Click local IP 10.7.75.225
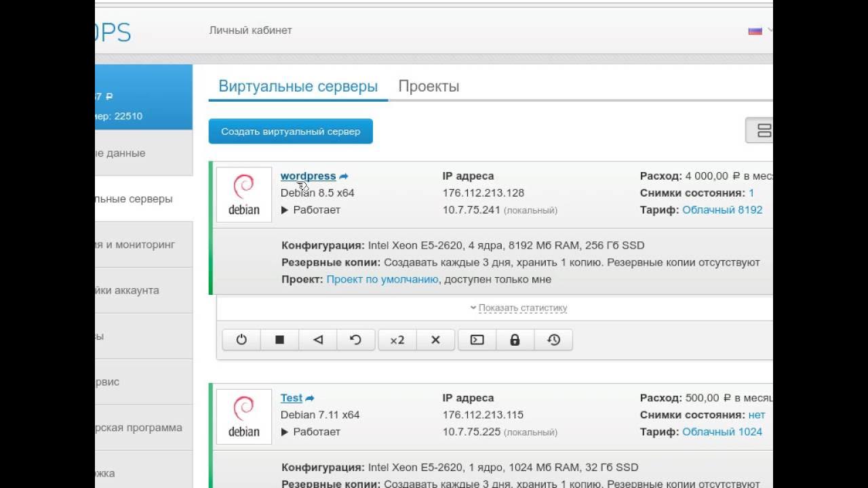The height and width of the screenshot is (488, 868). pyautogui.click(x=471, y=432)
